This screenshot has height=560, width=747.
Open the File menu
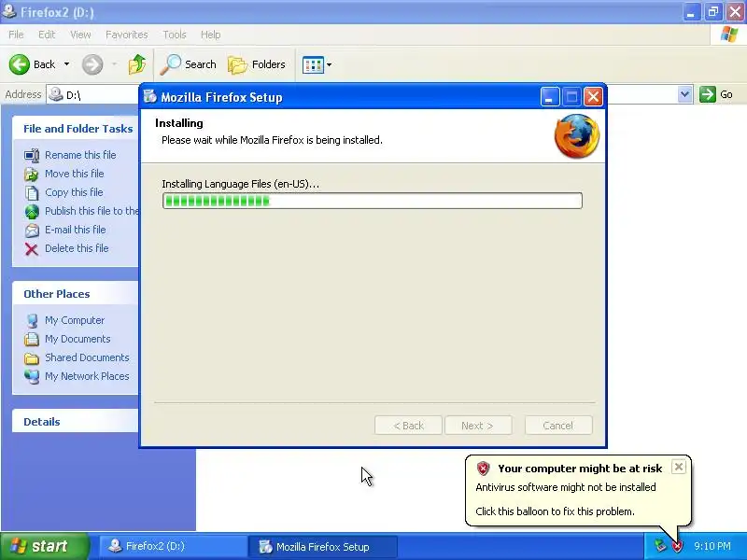tap(16, 35)
